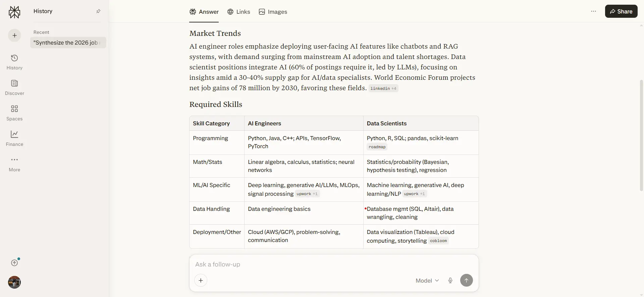Open the Model selection dropdown
This screenshot has height=297, width=644.
(426, 280)
